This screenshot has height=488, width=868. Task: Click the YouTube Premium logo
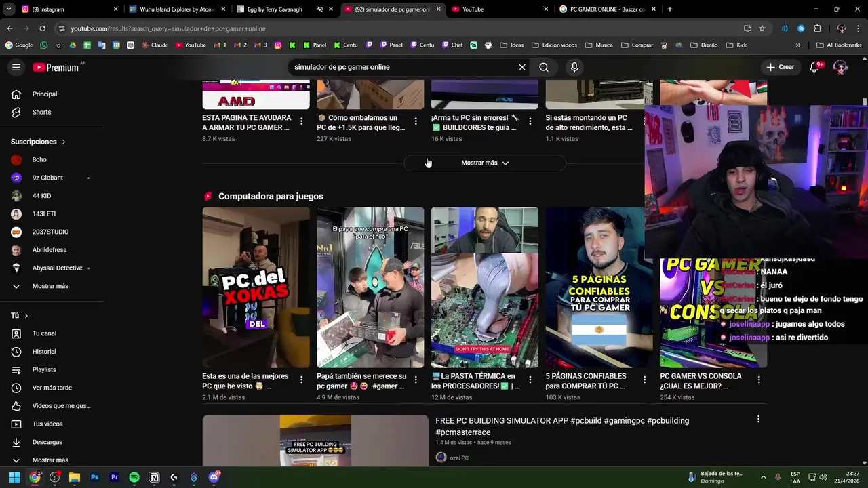tap(56, 67)
